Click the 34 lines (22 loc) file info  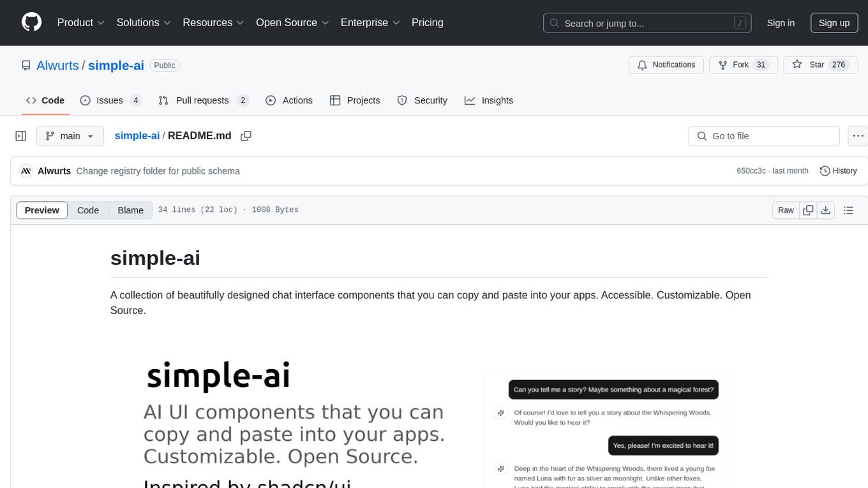click(228, 210)
